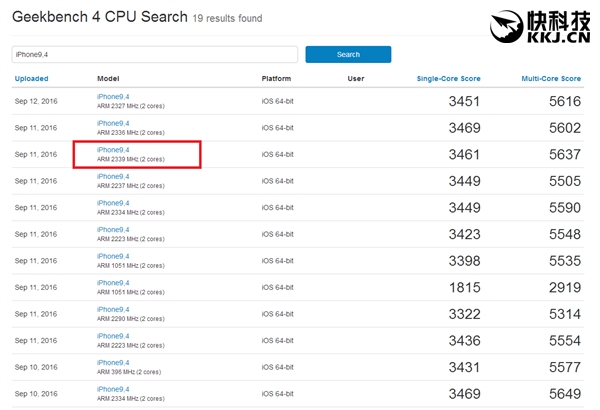The width and height of the screenshot is (600, 410).
Task: Open iPhone9,4 link in row scoring 3398
Action: pyautogui.click(x=113, y=256)
